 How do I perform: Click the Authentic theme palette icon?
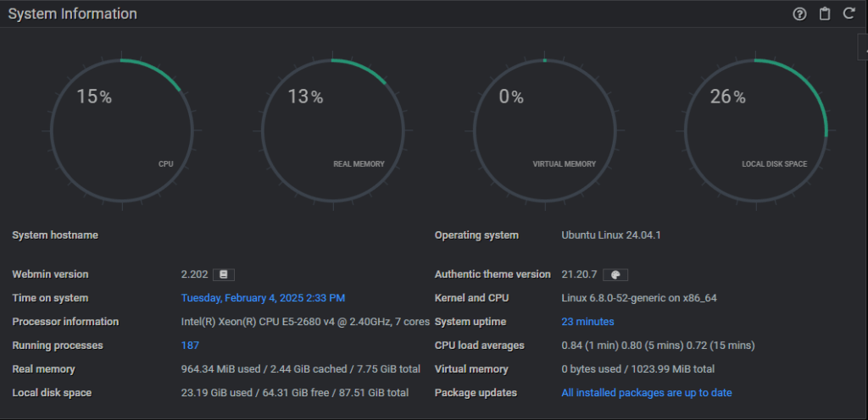point(615,274)
